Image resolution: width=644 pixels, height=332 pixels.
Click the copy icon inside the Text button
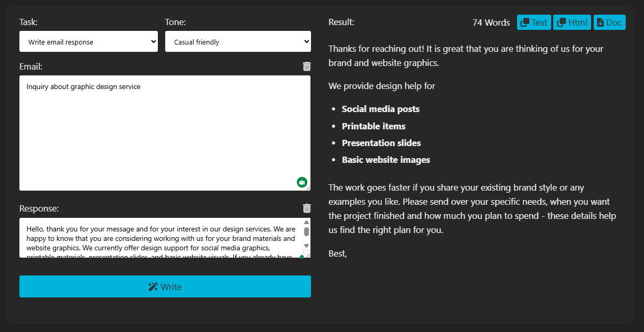click(x=525, y=22)
